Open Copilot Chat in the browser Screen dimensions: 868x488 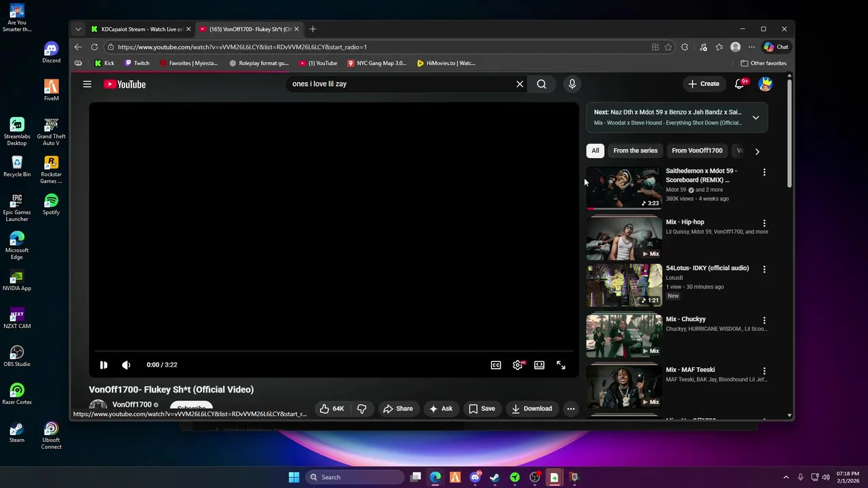[776, 47]
